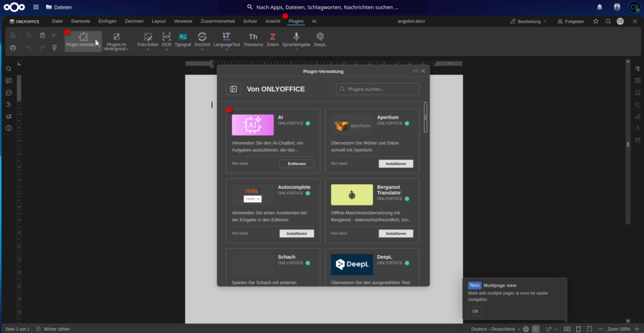Click OK on Multipage view tooltip
The height and width of the screenshot is (333, 644).
475,311
